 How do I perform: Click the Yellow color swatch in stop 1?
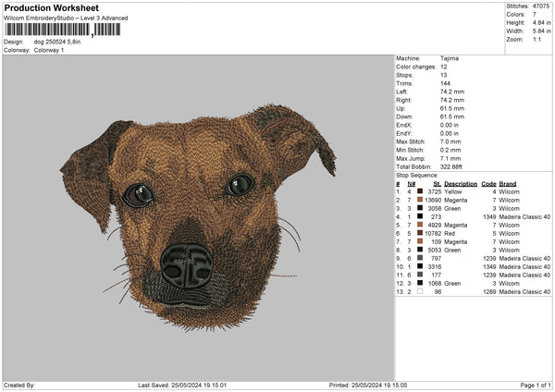(x=419, y=191)
